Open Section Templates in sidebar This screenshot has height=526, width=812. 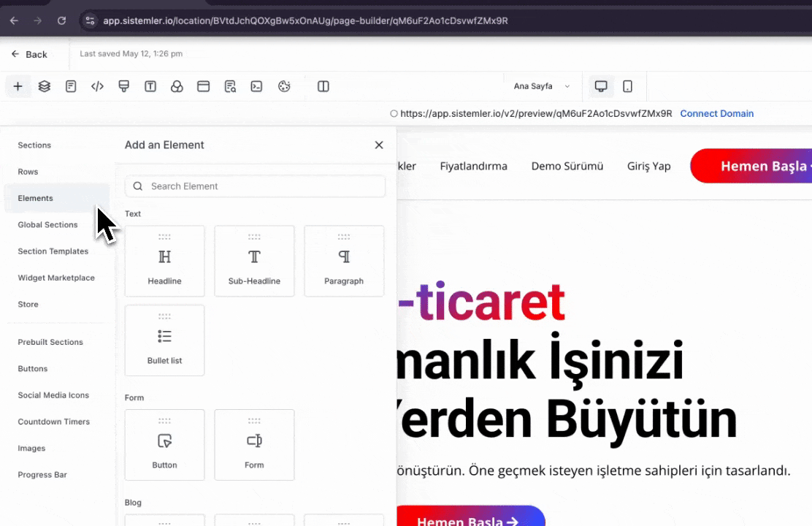(x=53, y=251)
